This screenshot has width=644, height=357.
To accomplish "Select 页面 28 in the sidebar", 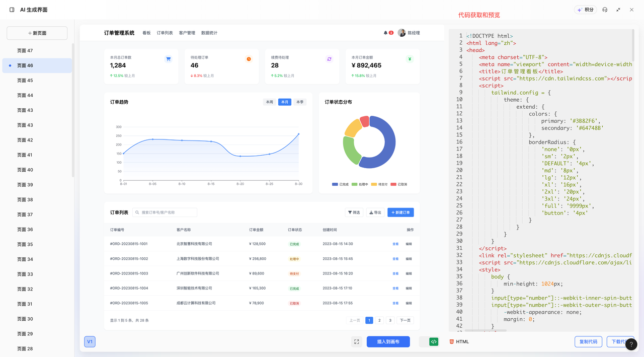I will (37, 348).
